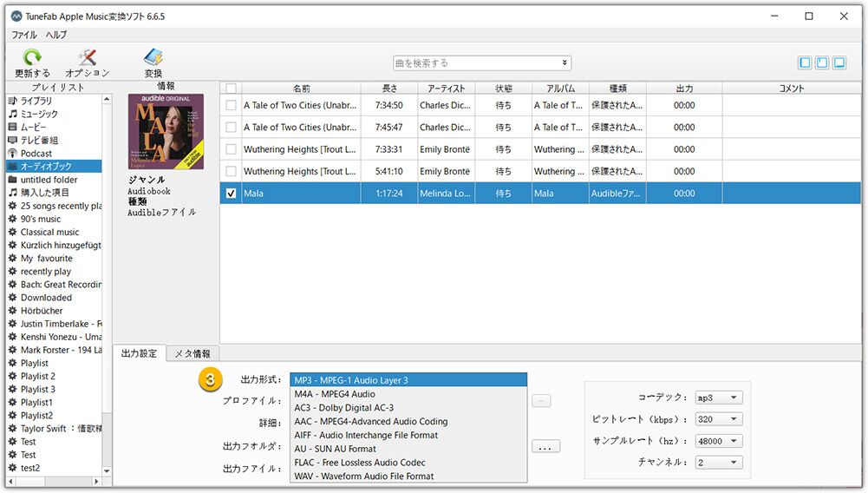Open the Kürzlich hinzugefügt playlist
868x493 pixels.
(61, 246)
